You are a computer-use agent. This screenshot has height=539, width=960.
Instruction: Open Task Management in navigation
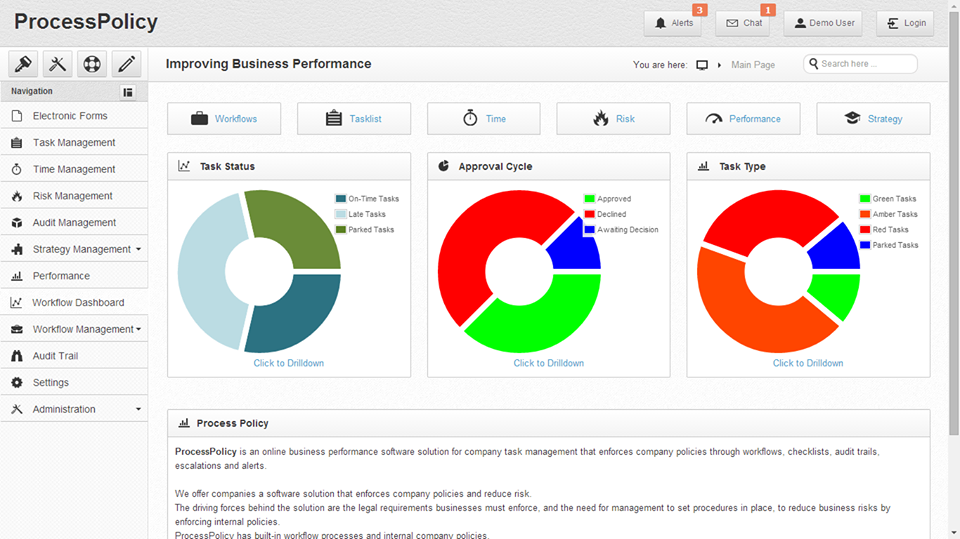[74, 142]
